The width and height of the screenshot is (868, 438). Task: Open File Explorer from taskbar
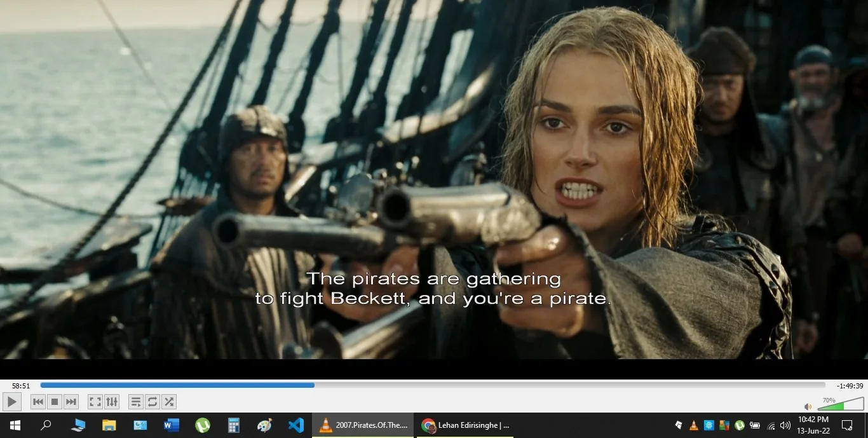tap(109, 425)
